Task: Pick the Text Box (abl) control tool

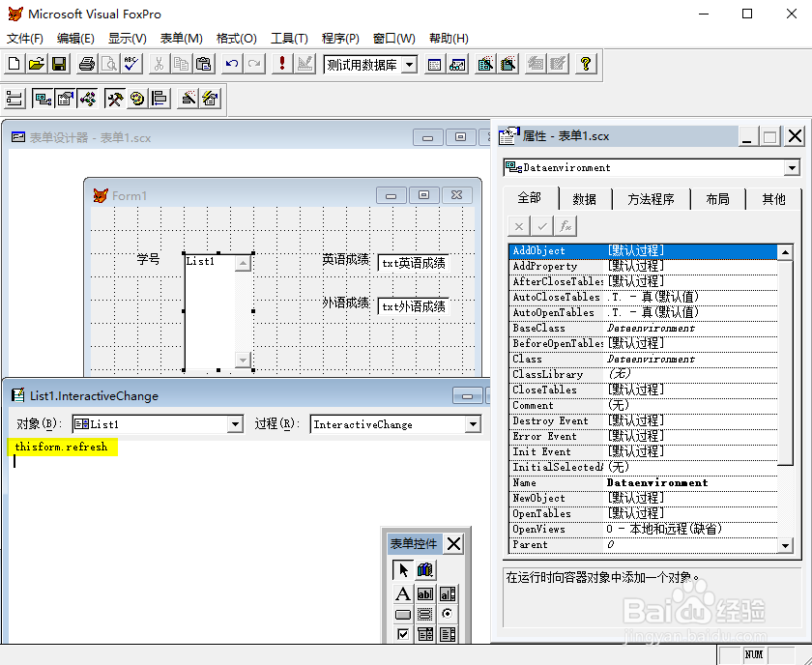Action: point(425,594)
